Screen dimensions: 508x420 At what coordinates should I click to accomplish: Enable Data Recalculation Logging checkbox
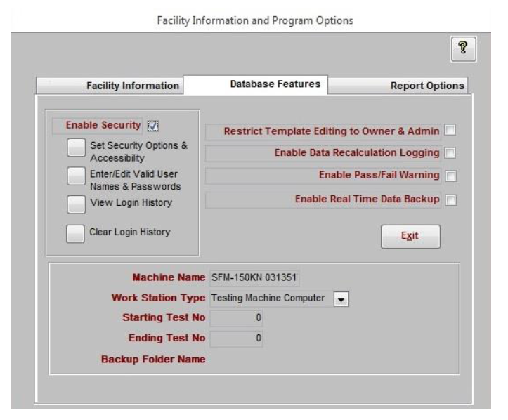click(x=450, y=153)
